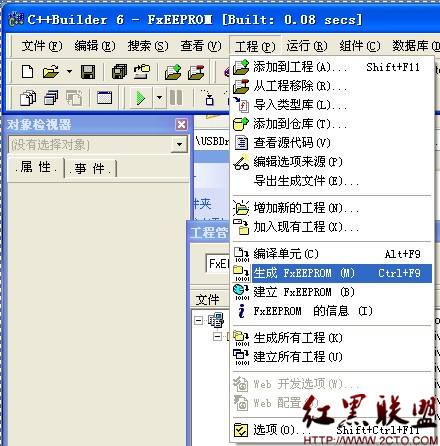Select 导入类型库(L) menu entry
This screenshot has width=440, height=446.
point(332,105)
